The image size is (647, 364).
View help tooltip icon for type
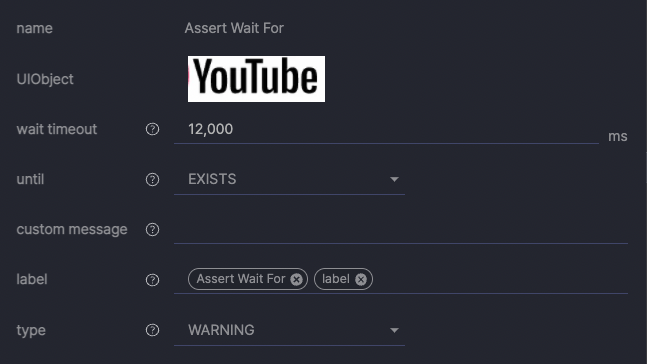tap(152, 330)
